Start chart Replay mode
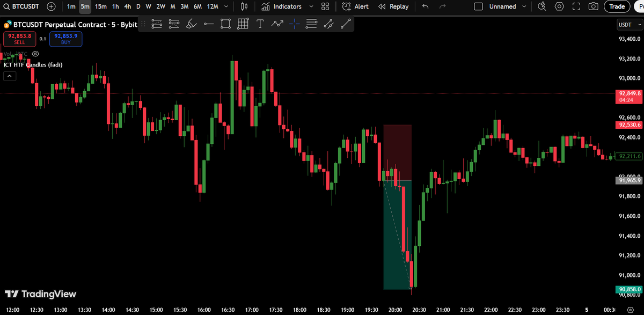 pyautogui.click(x=393, y=6)
